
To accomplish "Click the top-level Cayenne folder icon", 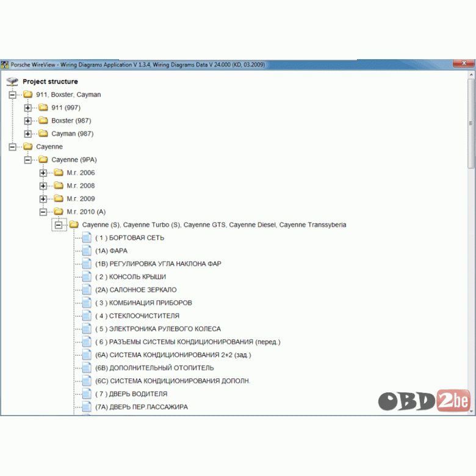I will (x=28, y=146).
